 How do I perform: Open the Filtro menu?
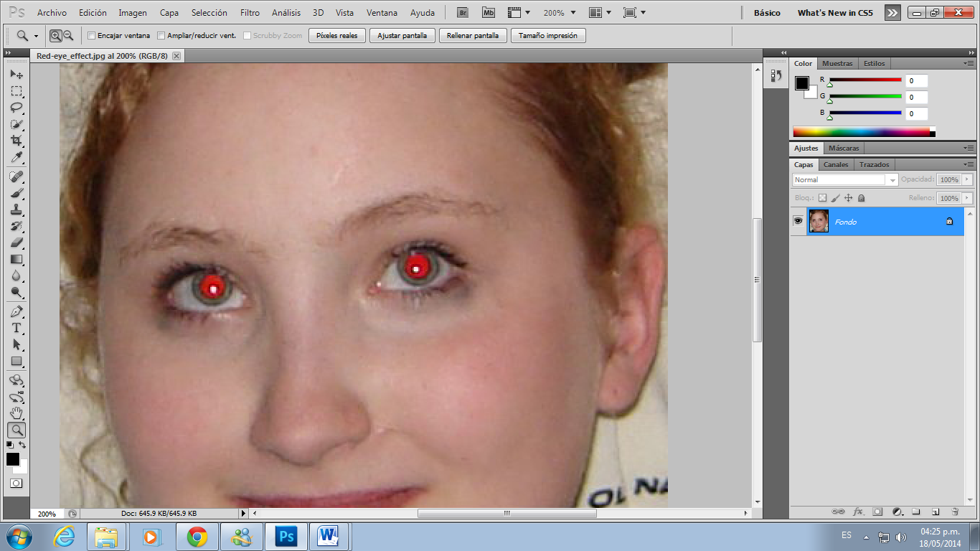coord(250,13)
